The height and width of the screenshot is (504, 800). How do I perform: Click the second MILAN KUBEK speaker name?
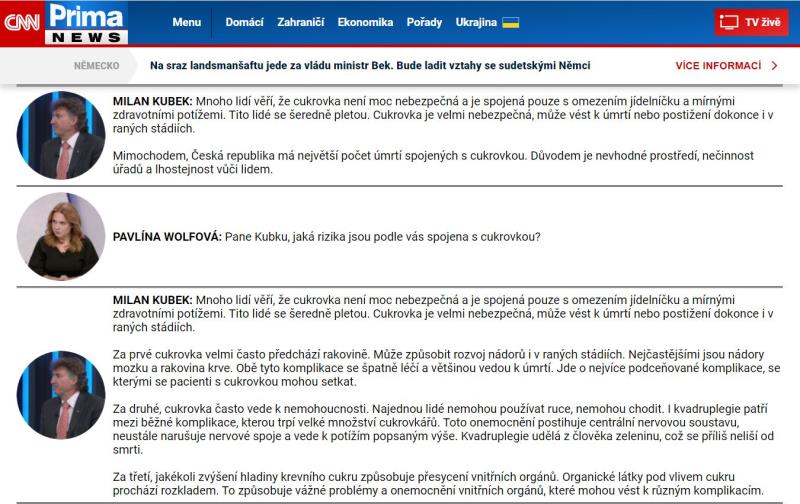[153, 300]
